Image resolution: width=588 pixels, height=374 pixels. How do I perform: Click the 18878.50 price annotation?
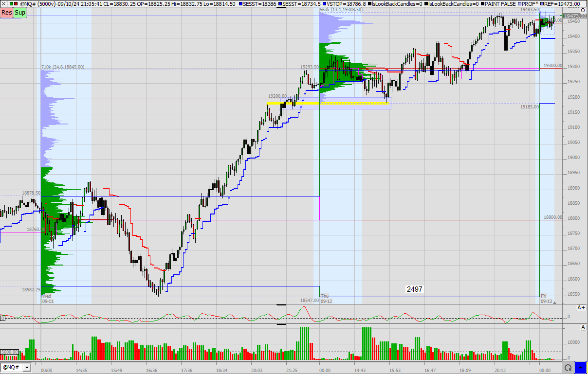pos(31,193)
